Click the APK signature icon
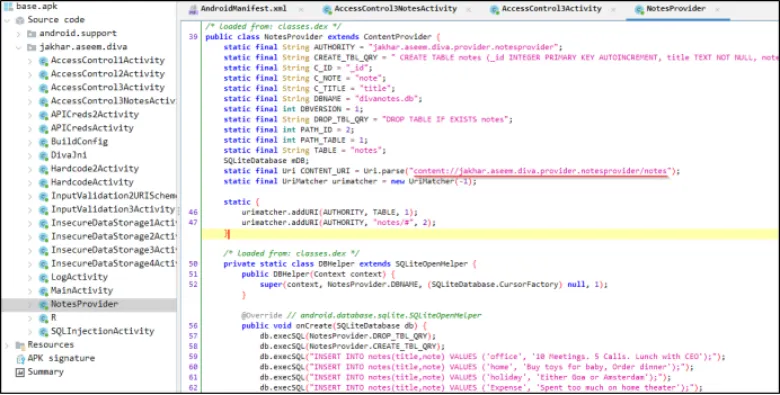The width and height of the screenshot is (780, 395). (x=20, y=359)
